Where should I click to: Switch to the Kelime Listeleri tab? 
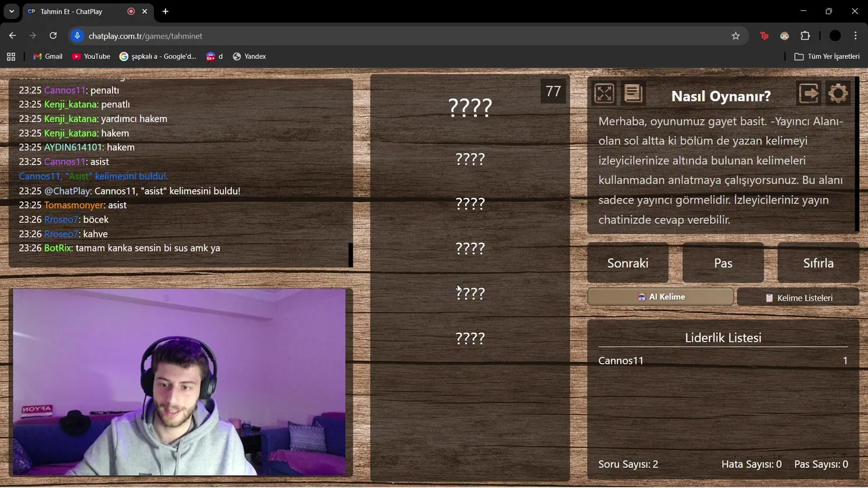click(798, 298)
